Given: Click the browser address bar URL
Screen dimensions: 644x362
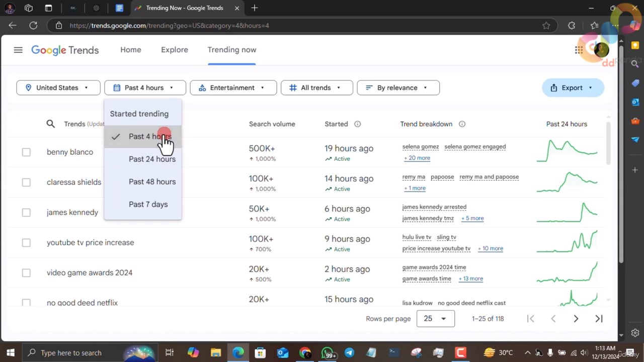Looking at the screenshot, I should pyautogui.click(x=170, y=25).
